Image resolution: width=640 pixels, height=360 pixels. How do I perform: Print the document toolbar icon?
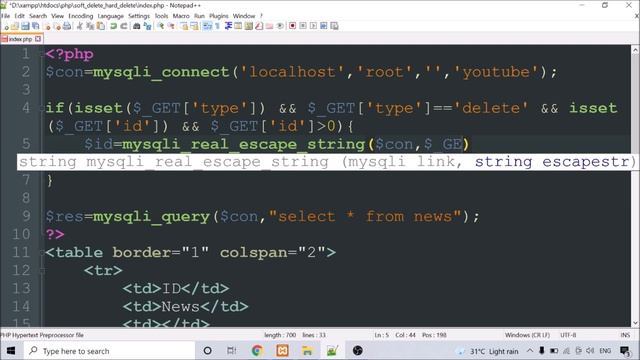(x=67, y=26)
